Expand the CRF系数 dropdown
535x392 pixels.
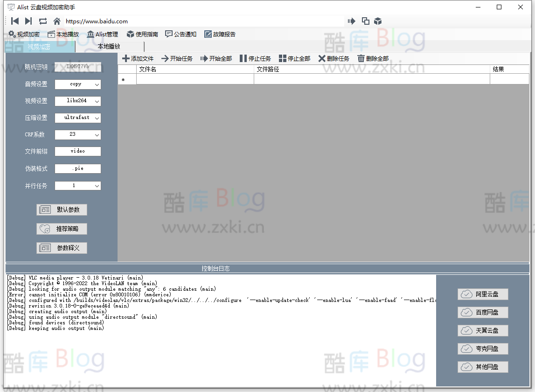pyautogui.click(x=78, y=134)
